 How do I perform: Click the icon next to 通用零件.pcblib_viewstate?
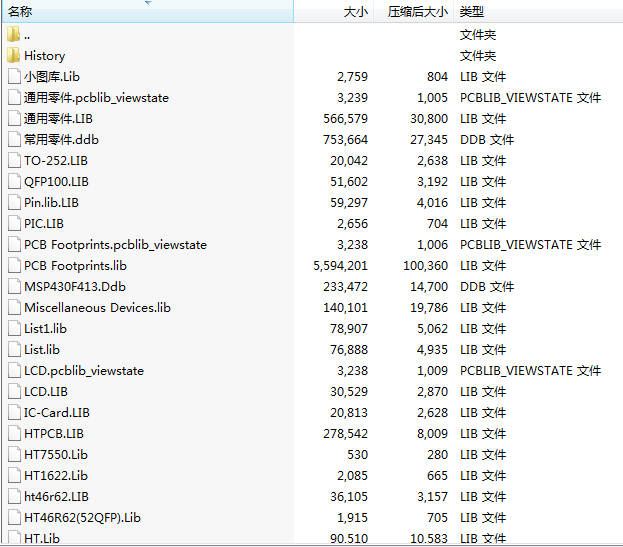coord(14,97)
